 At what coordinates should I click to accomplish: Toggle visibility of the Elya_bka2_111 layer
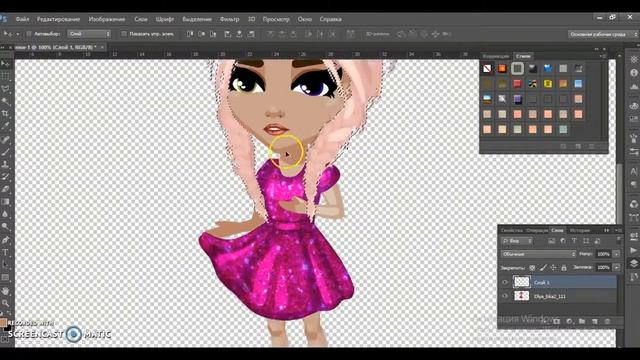[505, 296]
